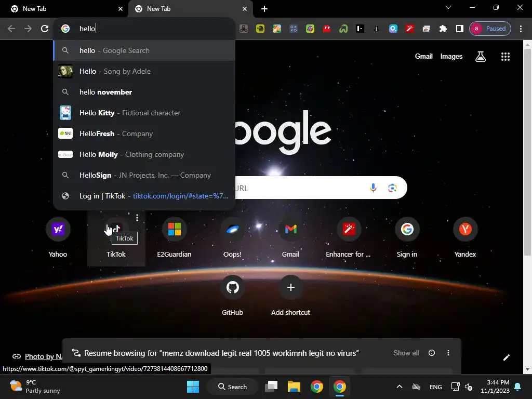Open the green snake extension icon
This screenshot has width=532, height=399.
(x=343, y=29)
